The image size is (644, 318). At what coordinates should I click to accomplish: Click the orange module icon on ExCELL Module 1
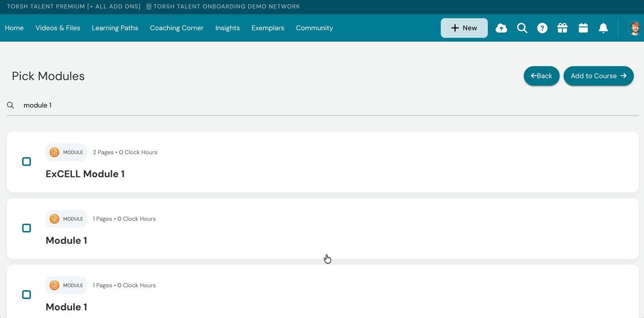tap(54, 152)
